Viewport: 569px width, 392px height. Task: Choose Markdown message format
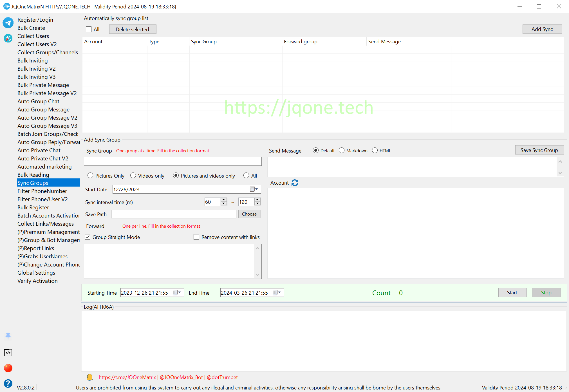[342, 151]
